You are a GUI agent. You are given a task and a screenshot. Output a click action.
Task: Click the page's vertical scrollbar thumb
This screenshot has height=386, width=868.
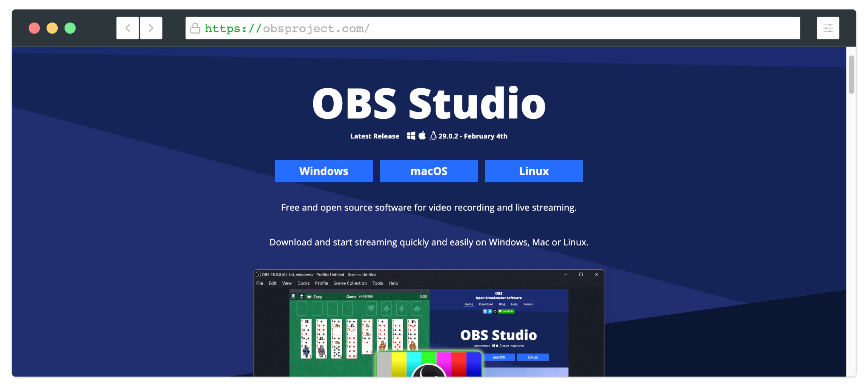pos(851,74)
